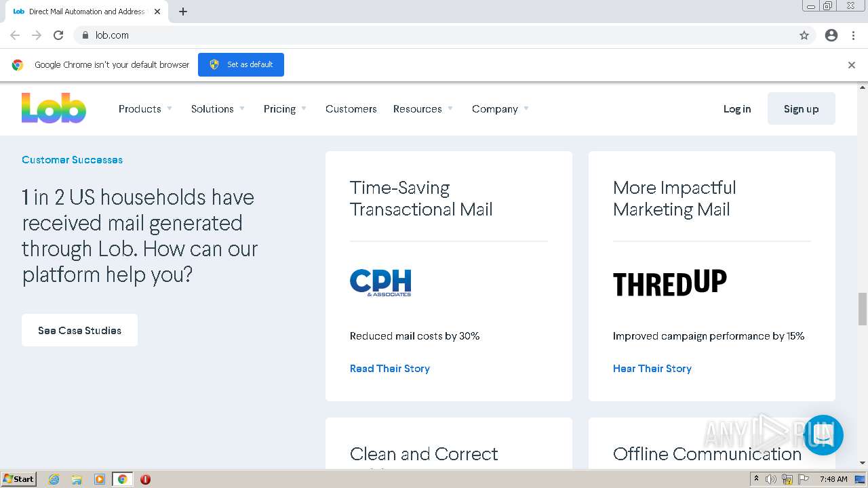Viewport: 868px width, 488px height.
Task: Show hidden system tray icons
Action: [756, 479]
